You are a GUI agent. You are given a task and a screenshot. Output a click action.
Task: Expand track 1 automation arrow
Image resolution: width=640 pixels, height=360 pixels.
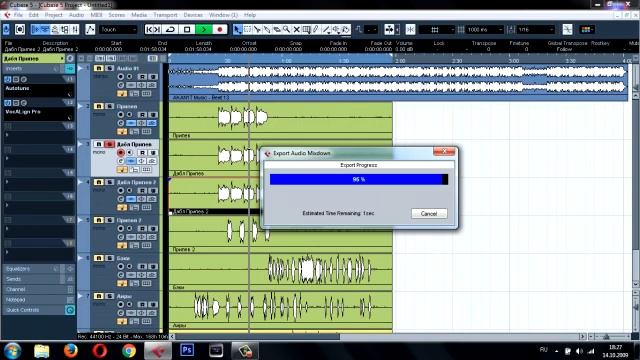pyautogui.click(x=80, y=68)
